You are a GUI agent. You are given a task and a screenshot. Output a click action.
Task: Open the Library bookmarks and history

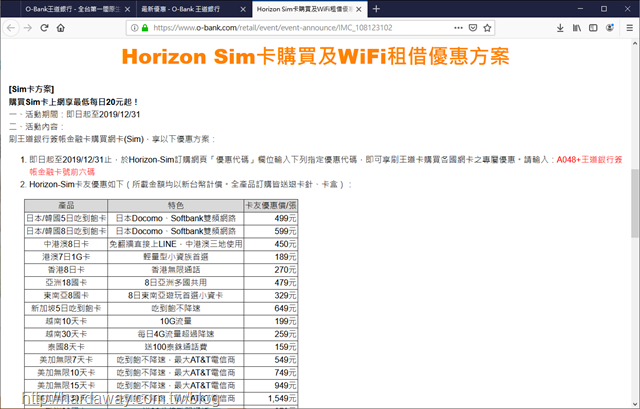click(x=577, y=28)
